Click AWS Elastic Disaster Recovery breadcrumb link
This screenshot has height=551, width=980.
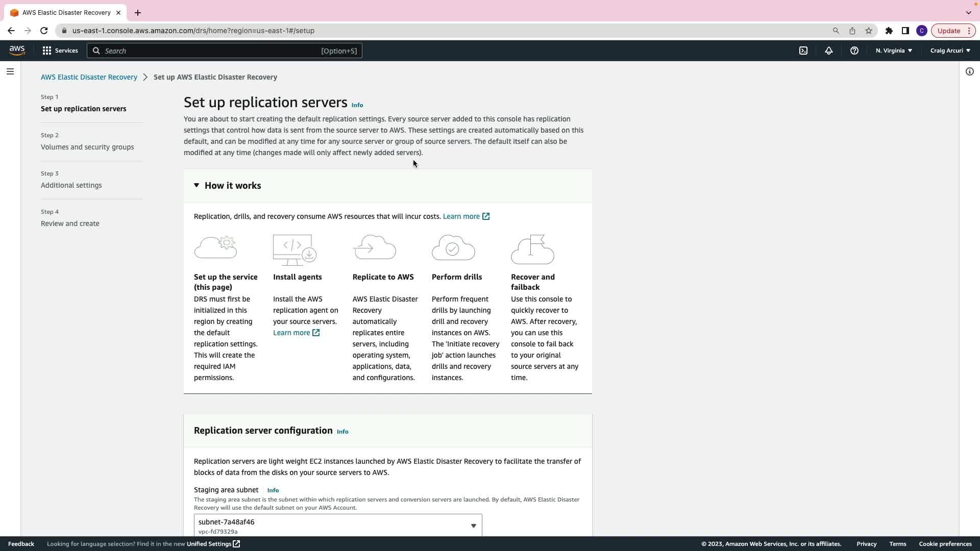tap(89, 77)
